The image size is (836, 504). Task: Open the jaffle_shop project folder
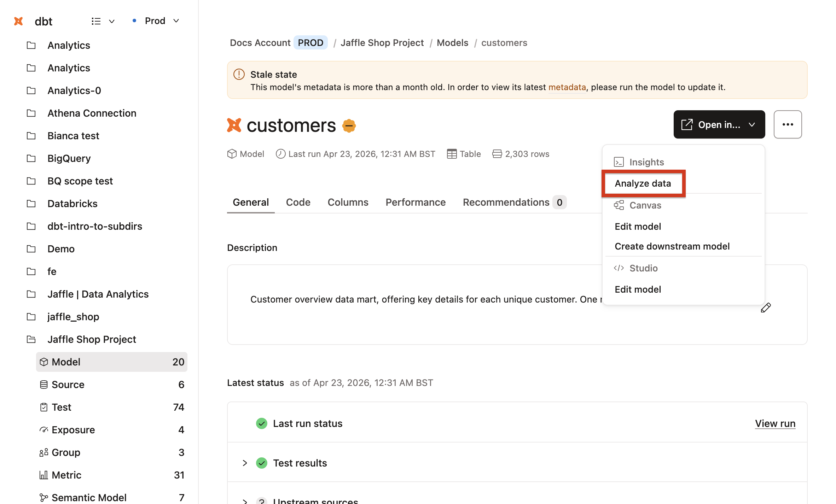(x=73, y=317)
